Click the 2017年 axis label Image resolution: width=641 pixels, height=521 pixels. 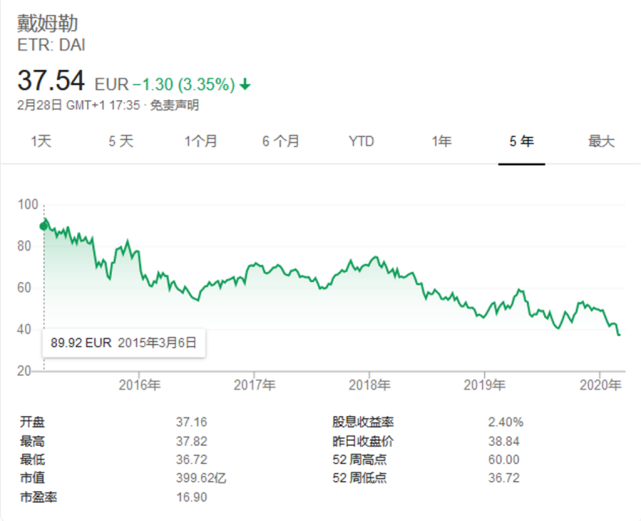coord(255,385)
